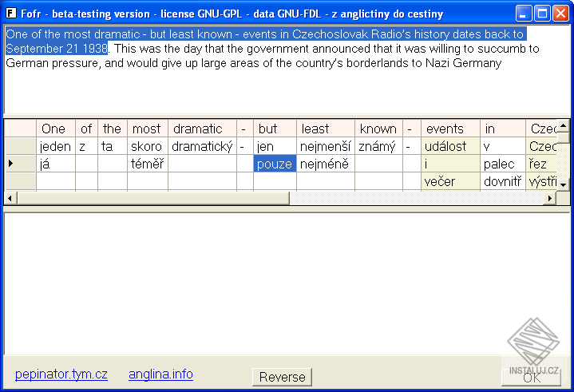574x392 pixels.
Task: Click the horizontal scrollbar thumb
Action: point(153,198)
